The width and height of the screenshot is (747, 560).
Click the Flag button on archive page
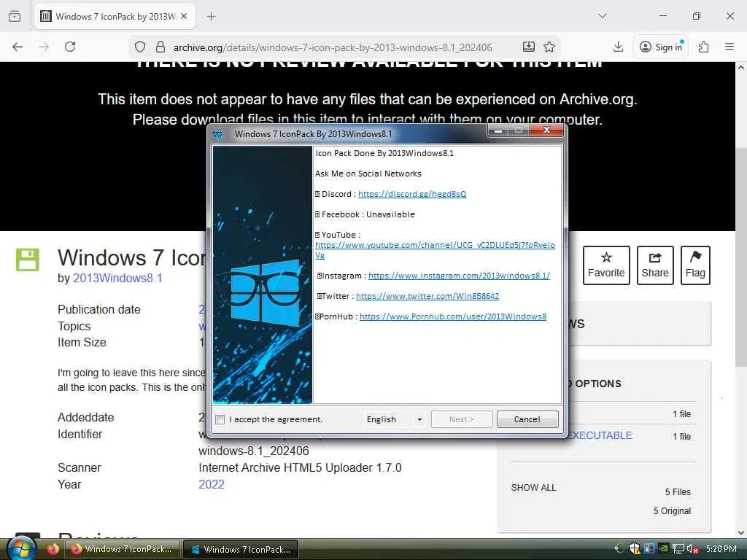pos(695,265)
